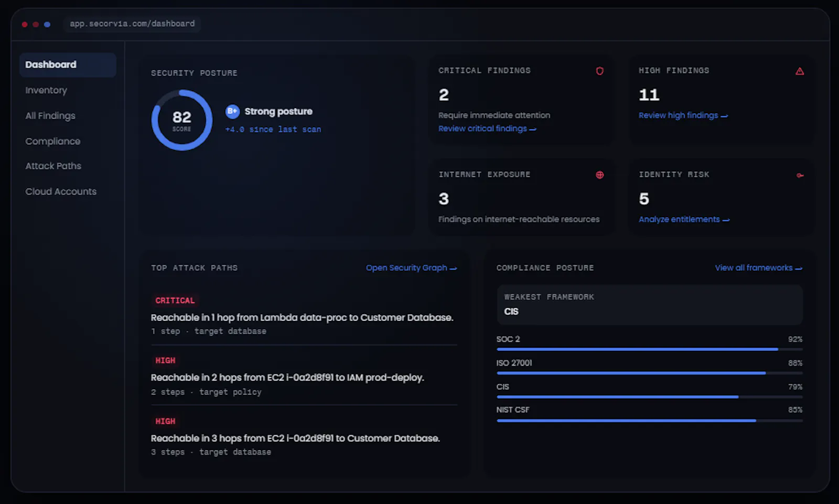The width and height of the screenshot is (839, 504).
Task: Open the 3 hops EC2 to Customer Database path
Action: [295, 438]
